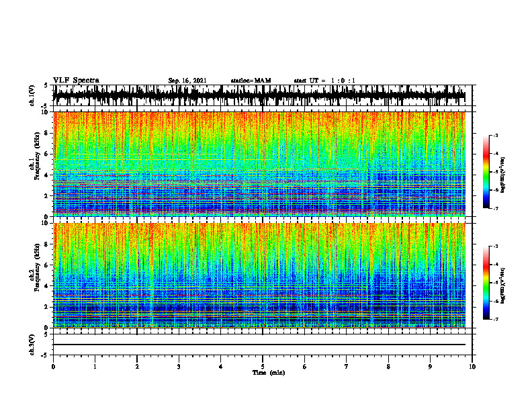Click the "VLF Spectra" plot title
The width and height of the screenshot is (532, 411).
[x=76, y=81]
